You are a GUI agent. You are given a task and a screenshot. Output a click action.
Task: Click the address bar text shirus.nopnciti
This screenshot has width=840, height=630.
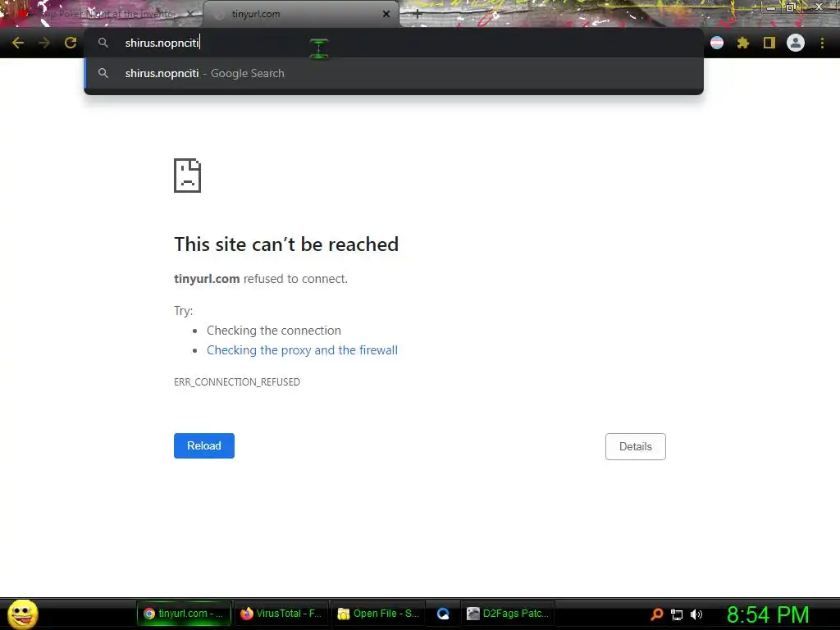162,43
